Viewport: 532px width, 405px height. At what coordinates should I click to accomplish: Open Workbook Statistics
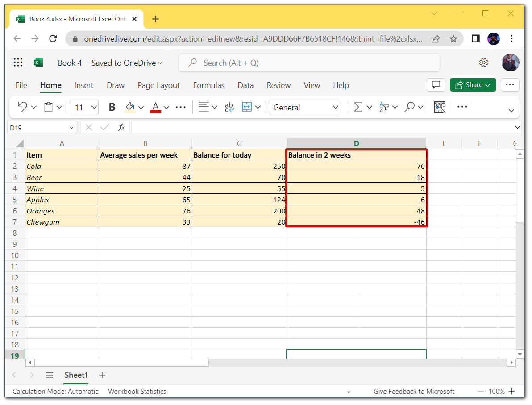[137, 392]
